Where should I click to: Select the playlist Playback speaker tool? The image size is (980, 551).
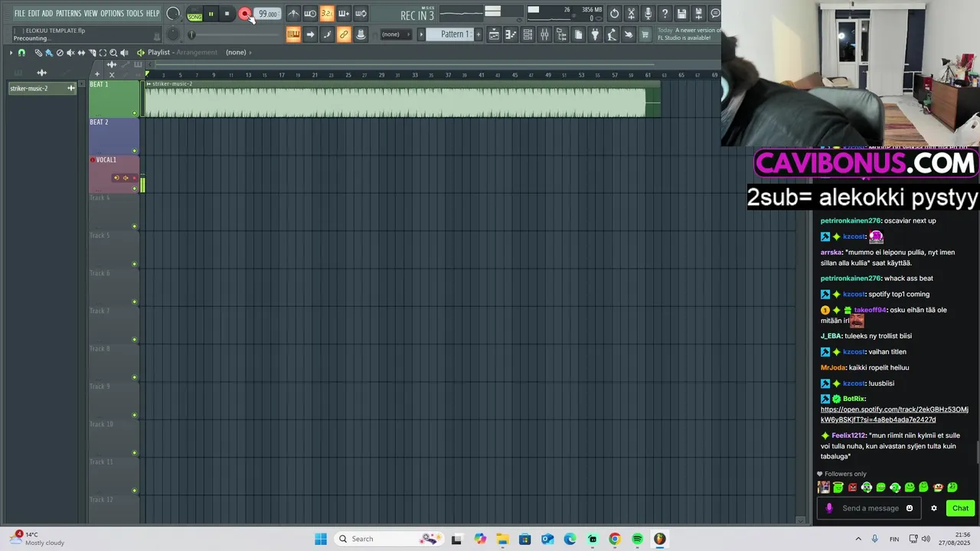click(x=124, y=53)
